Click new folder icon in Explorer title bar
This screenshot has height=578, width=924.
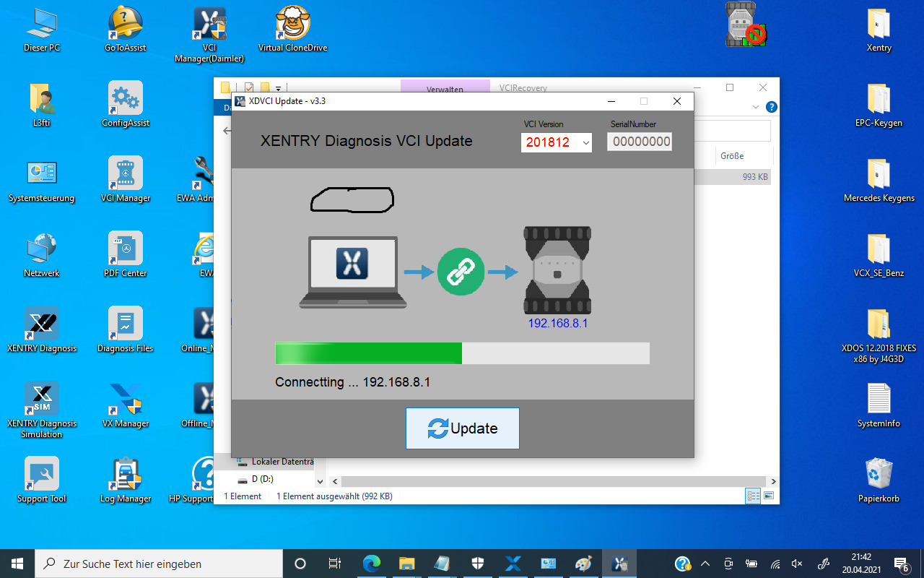pyautogui.click(x=265, y=87)
